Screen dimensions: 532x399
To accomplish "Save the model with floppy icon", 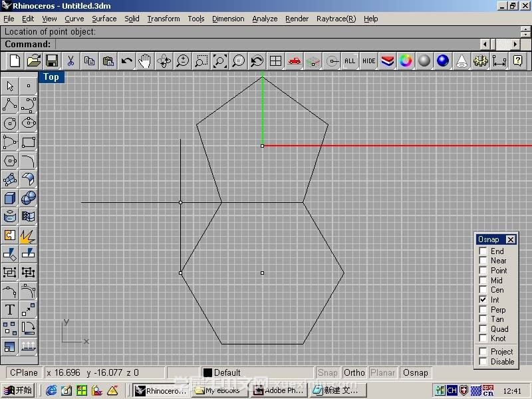I will point(52,61).
